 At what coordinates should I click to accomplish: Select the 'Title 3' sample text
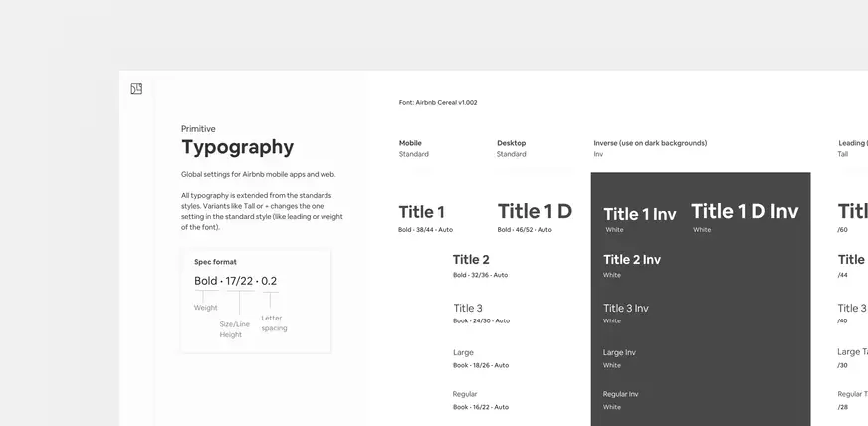coord(468,309)
